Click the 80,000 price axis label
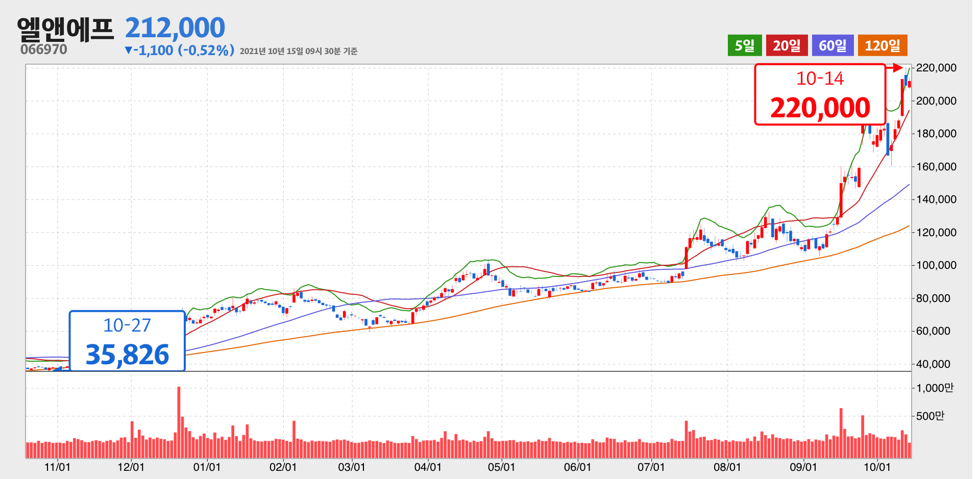Image resolution: width=980 pixels, height=479 pixels. (x=933, y=298)
